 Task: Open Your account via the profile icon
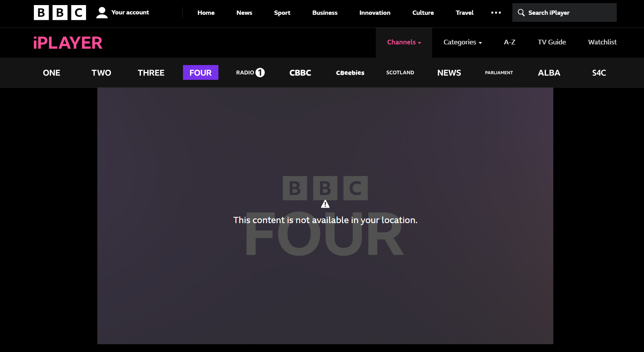[102, 12]
